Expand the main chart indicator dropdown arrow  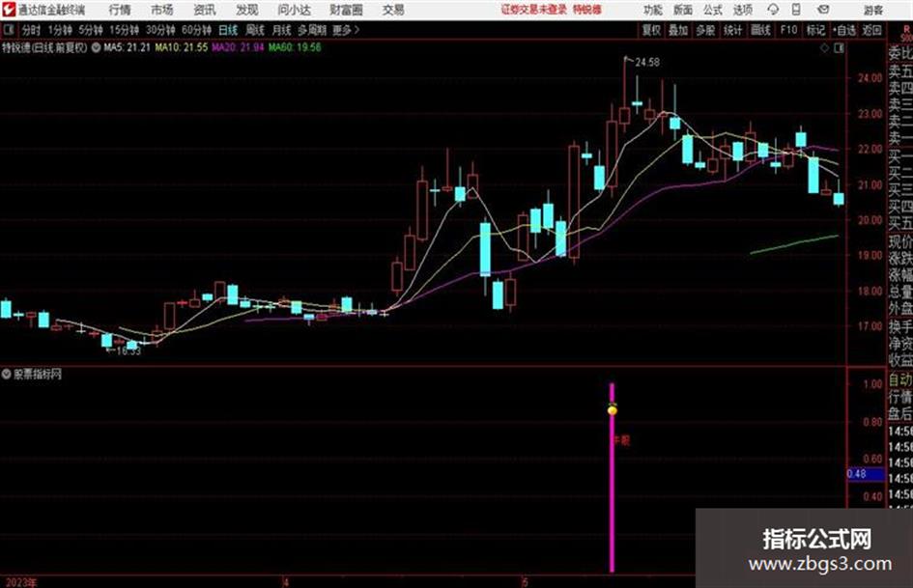tap(96, 47)
